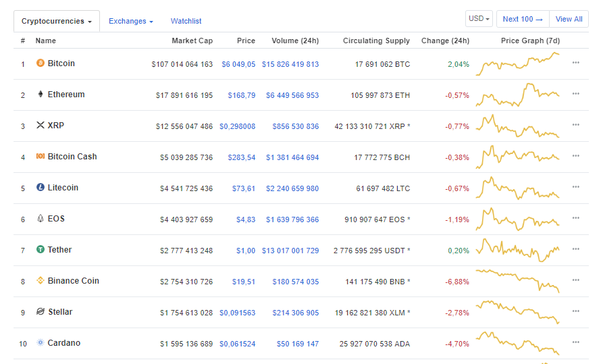Sort by the Circulating Supply column header
This screenshot has height=364, width=601.
point(376,41)
